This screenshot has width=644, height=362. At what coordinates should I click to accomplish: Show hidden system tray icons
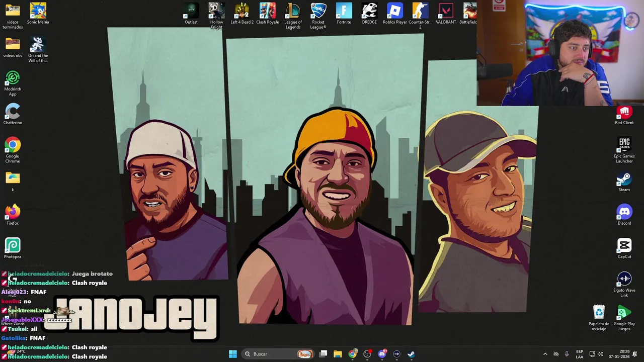(x=545, y=354)
